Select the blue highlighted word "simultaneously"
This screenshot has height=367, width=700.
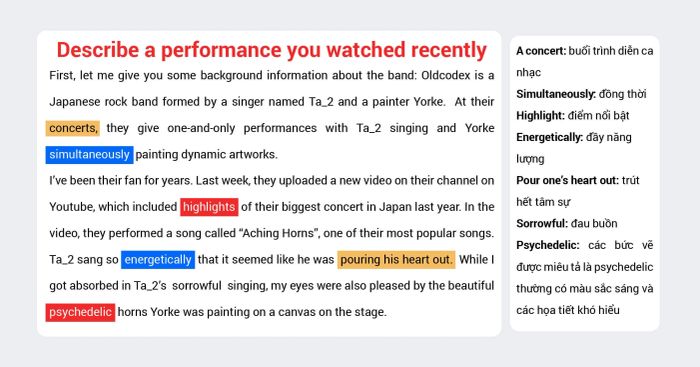(89, 154)
